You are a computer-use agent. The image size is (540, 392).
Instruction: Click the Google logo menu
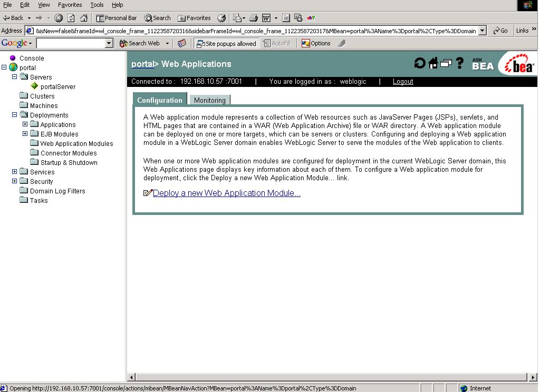[16, 43]
